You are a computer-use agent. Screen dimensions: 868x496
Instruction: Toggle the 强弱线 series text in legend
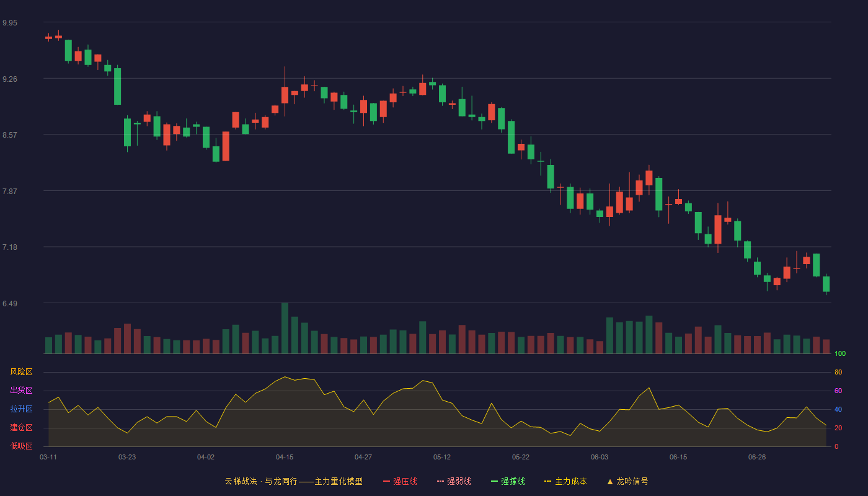(459, 481)
